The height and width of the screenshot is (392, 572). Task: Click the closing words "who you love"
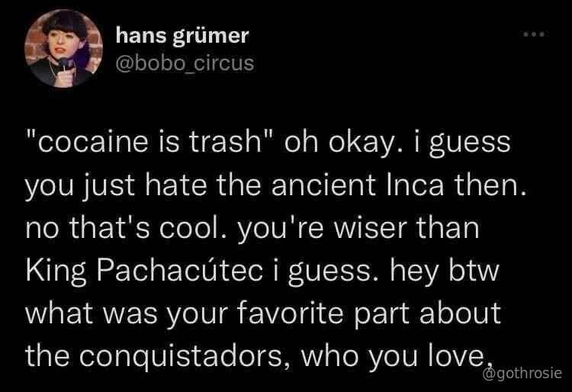[394, 357]
